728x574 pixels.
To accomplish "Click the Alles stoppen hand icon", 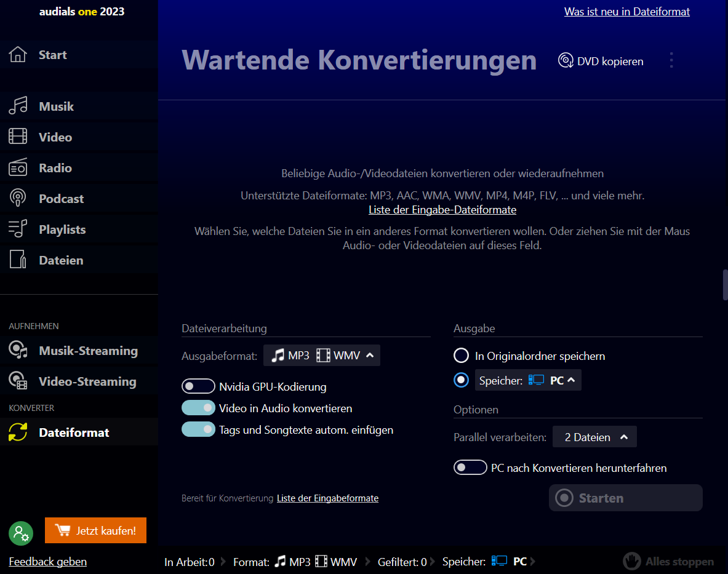I will 631,562.
